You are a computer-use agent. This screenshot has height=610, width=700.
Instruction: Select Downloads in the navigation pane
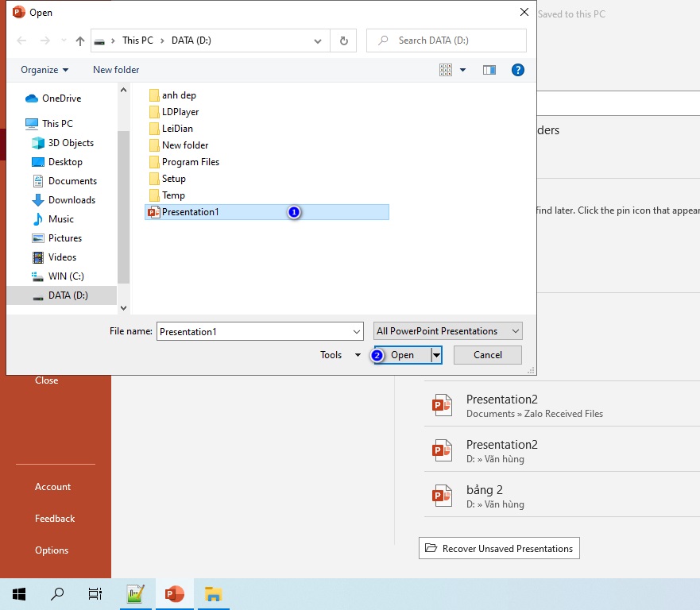point(72,200)
